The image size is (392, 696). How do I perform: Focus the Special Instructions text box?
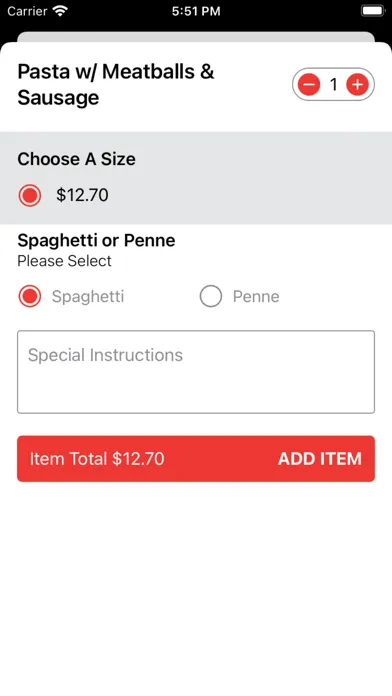point(196,372)
